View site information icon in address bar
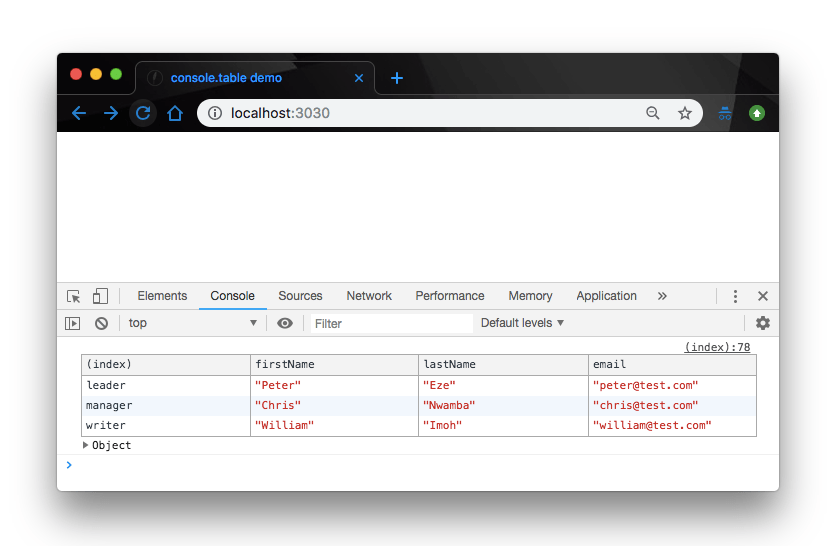Image resolution: width=839 pixels, height=546 pixels. pyautogui.click(x=215, y=113)
